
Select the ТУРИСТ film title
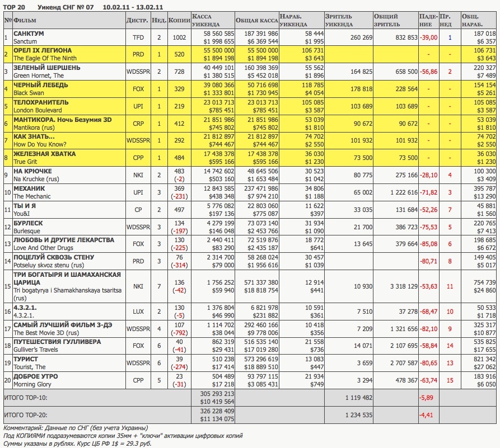pos(26,360)
